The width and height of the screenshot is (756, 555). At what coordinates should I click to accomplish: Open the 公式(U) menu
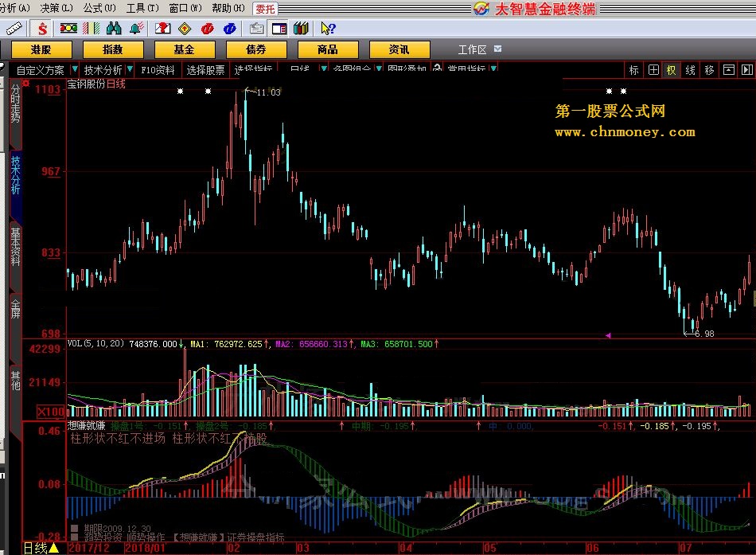point(99,8)
